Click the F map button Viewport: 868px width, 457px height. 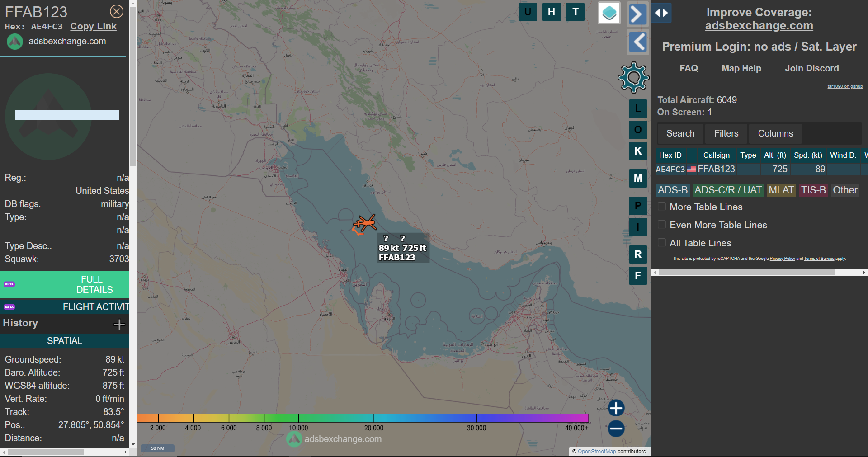coord(638,276)
